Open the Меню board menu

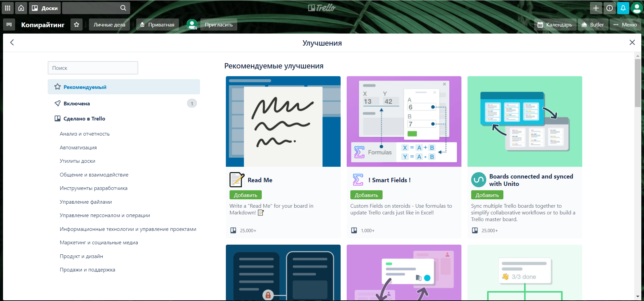(x=625, y=24)
